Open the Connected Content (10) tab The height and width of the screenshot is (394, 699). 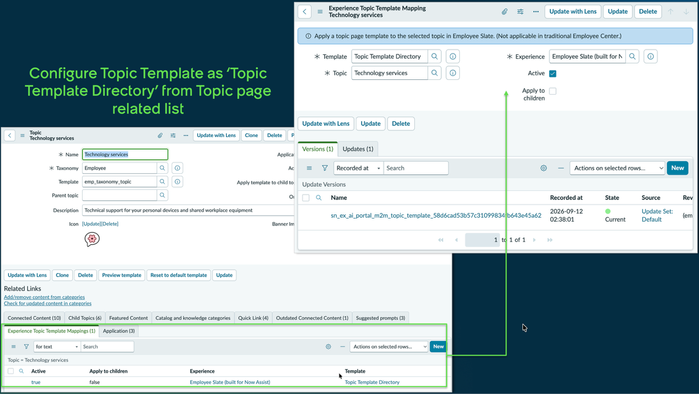point(34,318)
